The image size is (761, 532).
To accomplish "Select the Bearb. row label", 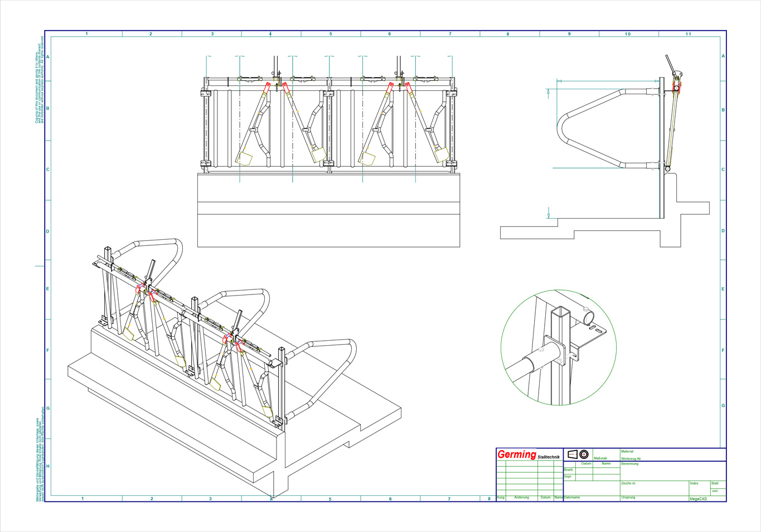I will [568, 470].
